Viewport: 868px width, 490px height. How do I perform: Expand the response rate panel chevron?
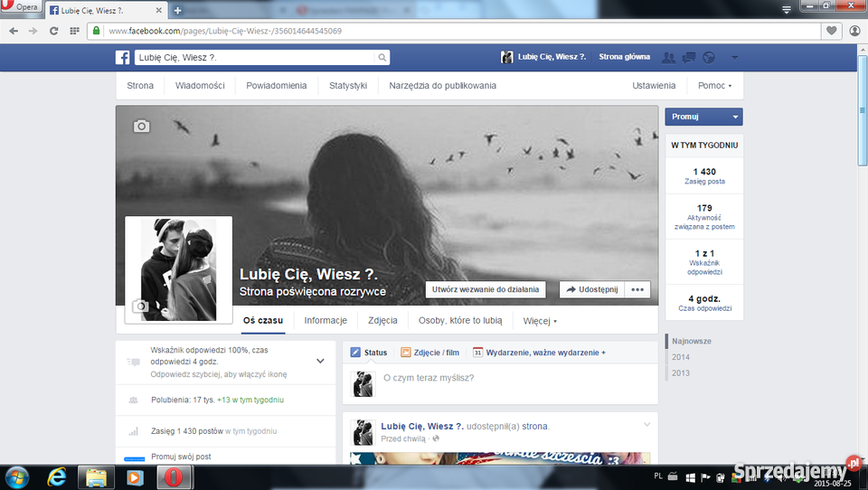pyautogui.click(x=320, y=362)
